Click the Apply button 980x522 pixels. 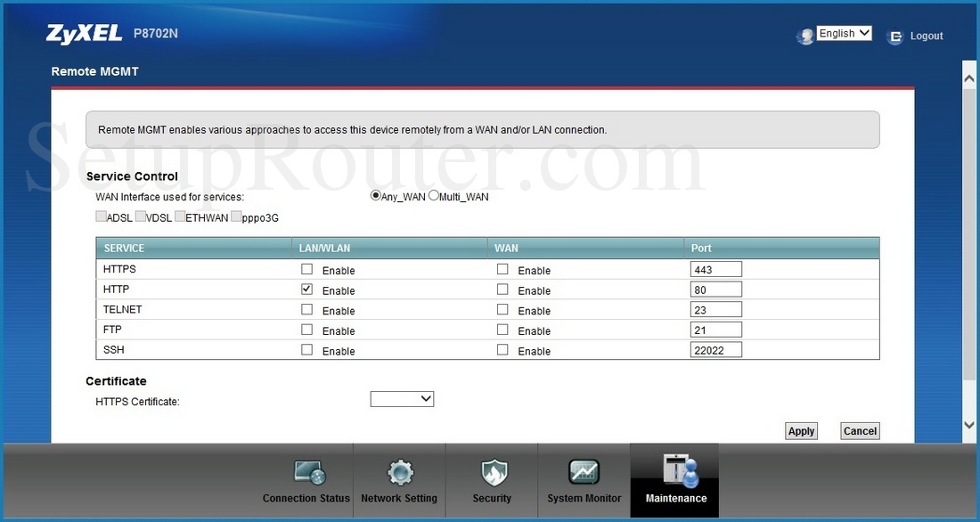[800, 430]
